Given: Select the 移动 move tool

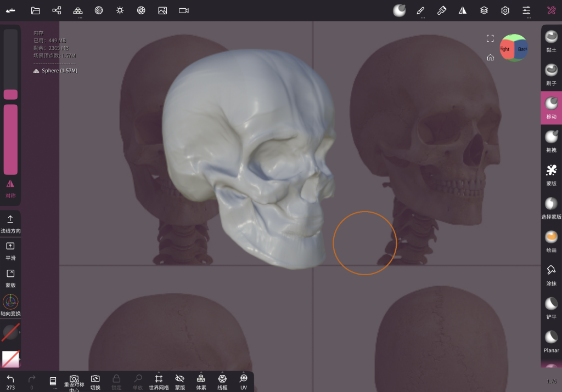Looking at the screenshot, I should click(x=551, y=108).
